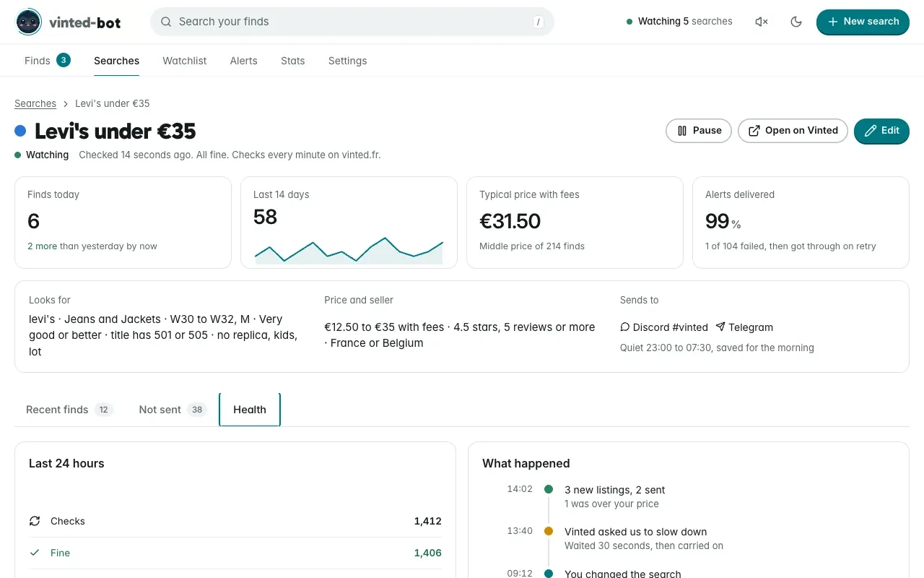Click the Typical price €31.50 card
Screen dimensions: 924x578
point(575,223)
